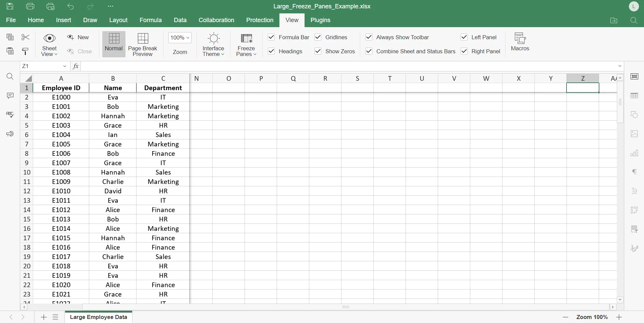The width and height of the screenshot is (644, 323).
Task: Open the Freeze Panes dropdown
Action: point(246,44)
